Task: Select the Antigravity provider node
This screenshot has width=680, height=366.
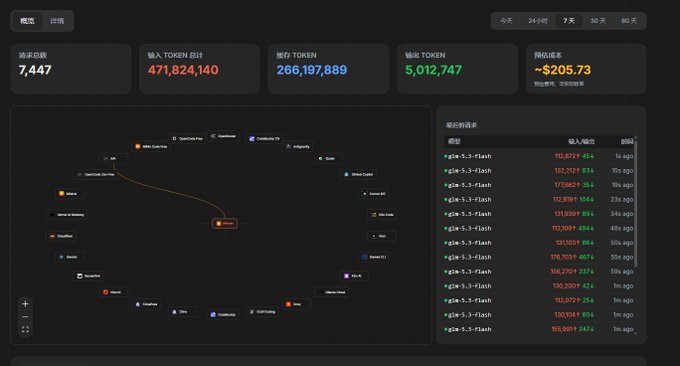Action: click(298, 147)
